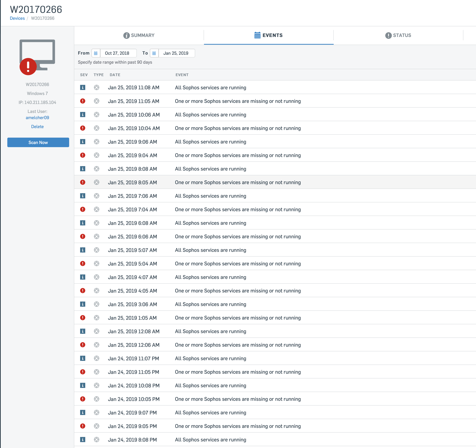This screenshot has width=476, height=448.
Task: Select event text at Jan 24 10:05 PM
Action: (238, 399)
